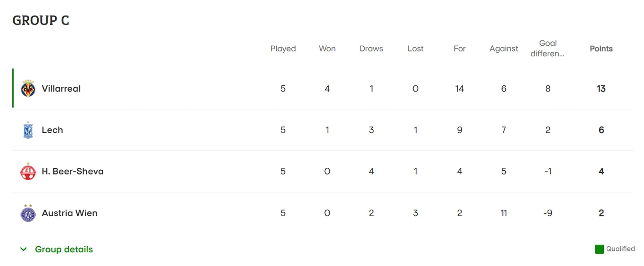Screen dimensions: 644x266
Task: Click the Won column header
Action: (327, 49)
